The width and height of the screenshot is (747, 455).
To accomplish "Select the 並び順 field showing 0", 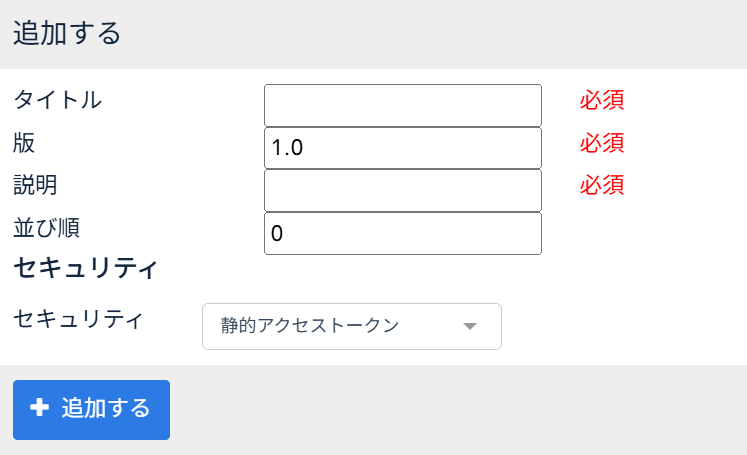I will 402,233.
